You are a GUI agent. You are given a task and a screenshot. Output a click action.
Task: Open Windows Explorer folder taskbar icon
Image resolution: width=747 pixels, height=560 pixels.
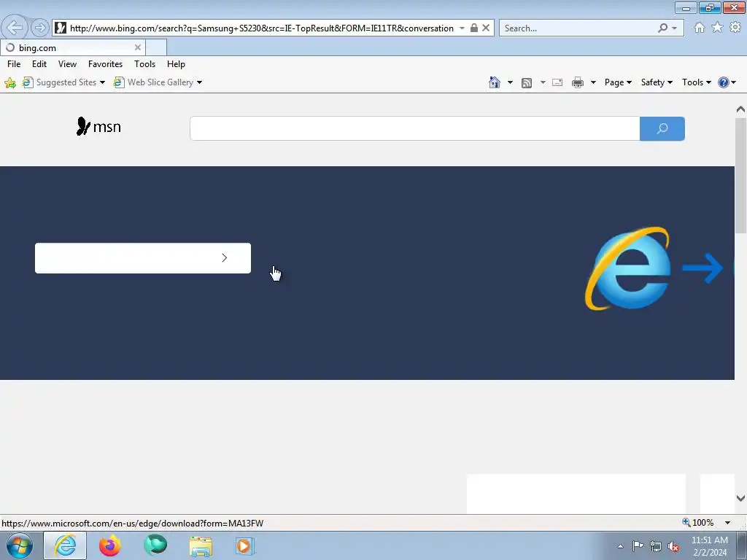click(201, 546)
